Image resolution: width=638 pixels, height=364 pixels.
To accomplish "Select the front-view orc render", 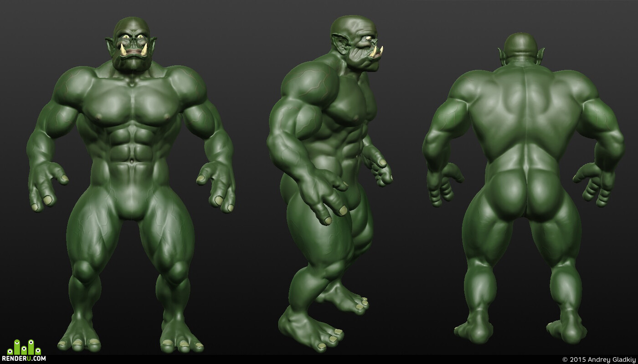I will click(x=131, y=185).
